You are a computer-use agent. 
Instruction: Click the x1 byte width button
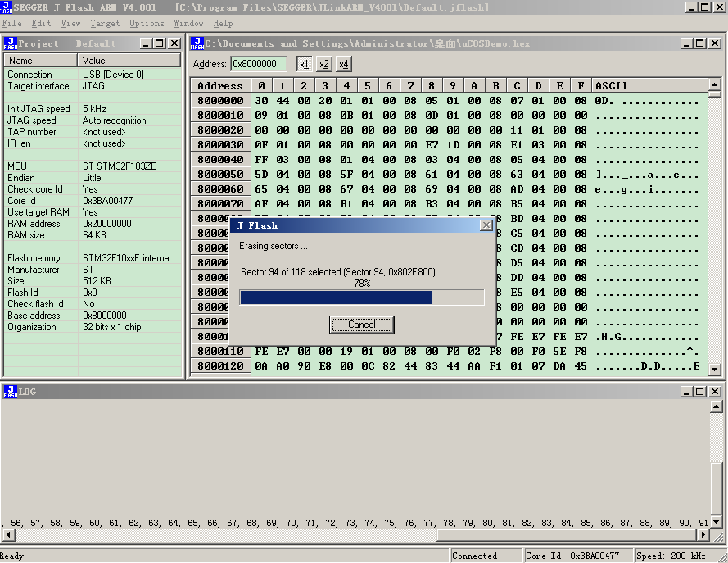(304, 64)
